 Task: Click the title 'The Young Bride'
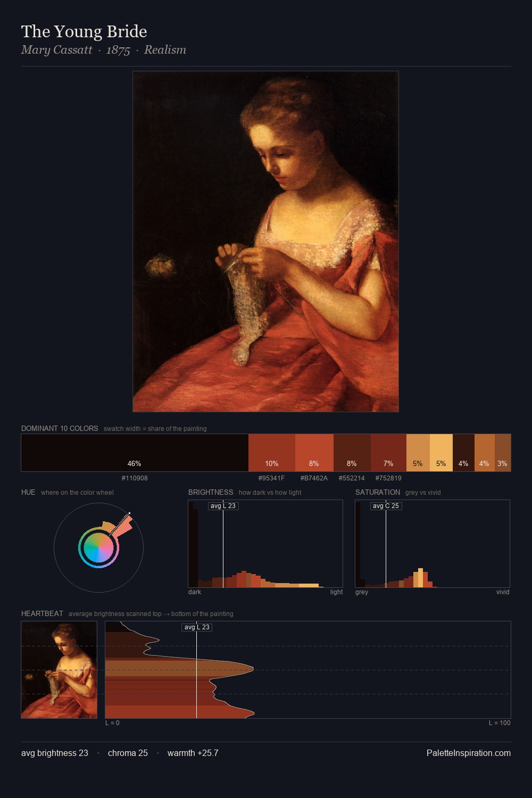click(x=84, y=31)
